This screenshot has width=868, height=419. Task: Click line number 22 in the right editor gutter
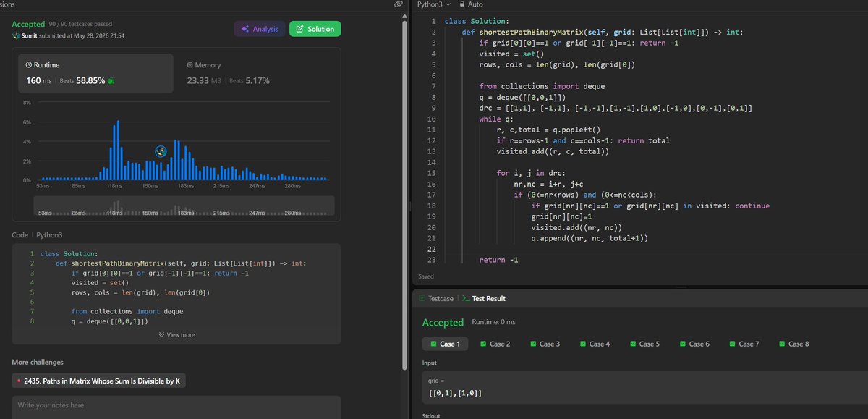pos(430,249)
